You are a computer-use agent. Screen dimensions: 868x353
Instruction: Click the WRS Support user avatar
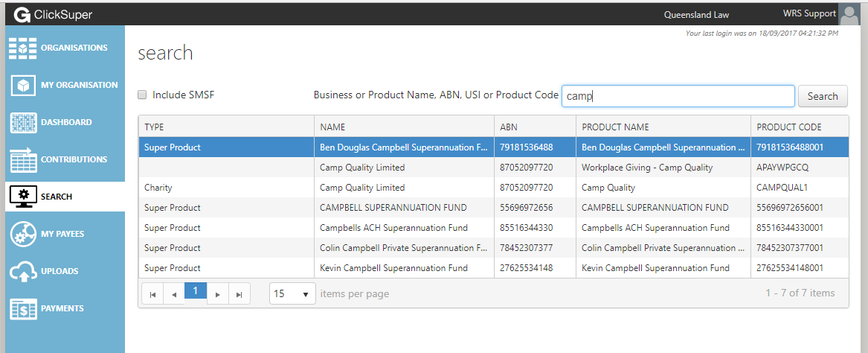[849, 14]
